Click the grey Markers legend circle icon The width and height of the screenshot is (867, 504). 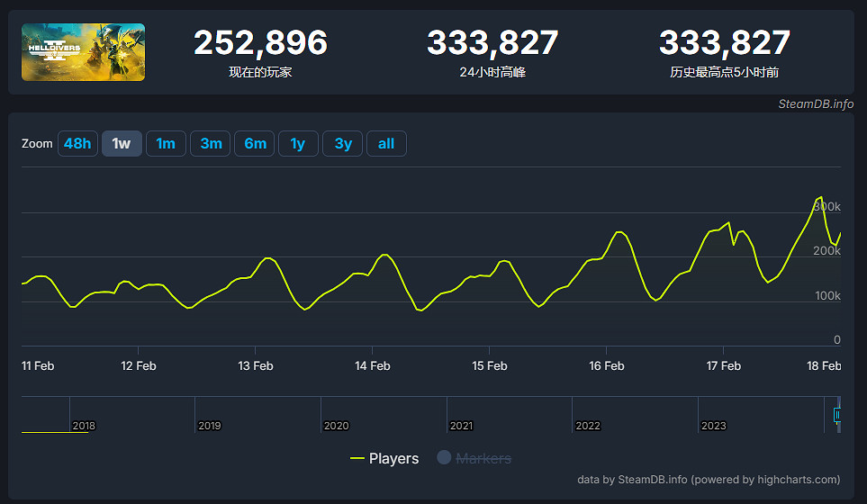tap(444, 458)
